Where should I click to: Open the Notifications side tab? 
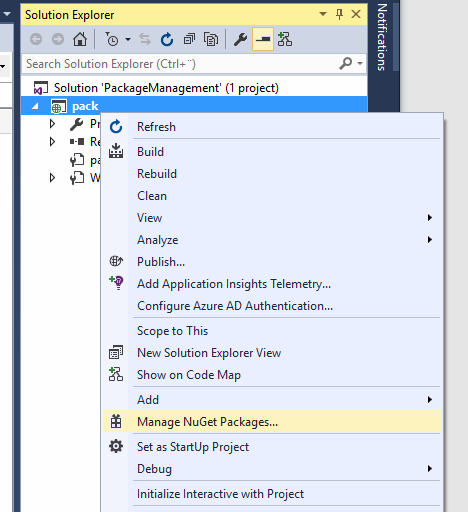point(382,37)
